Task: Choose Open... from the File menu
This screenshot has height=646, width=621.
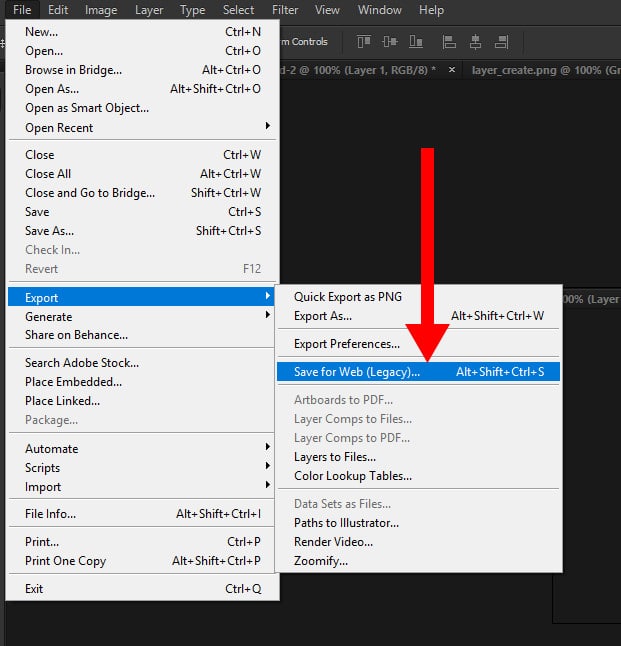Action: click(141, 51)
